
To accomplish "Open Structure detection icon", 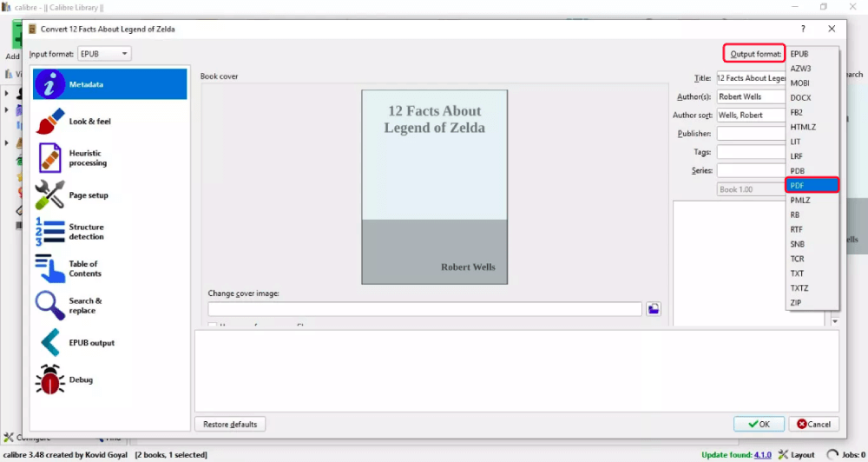I will click(50, 232).
